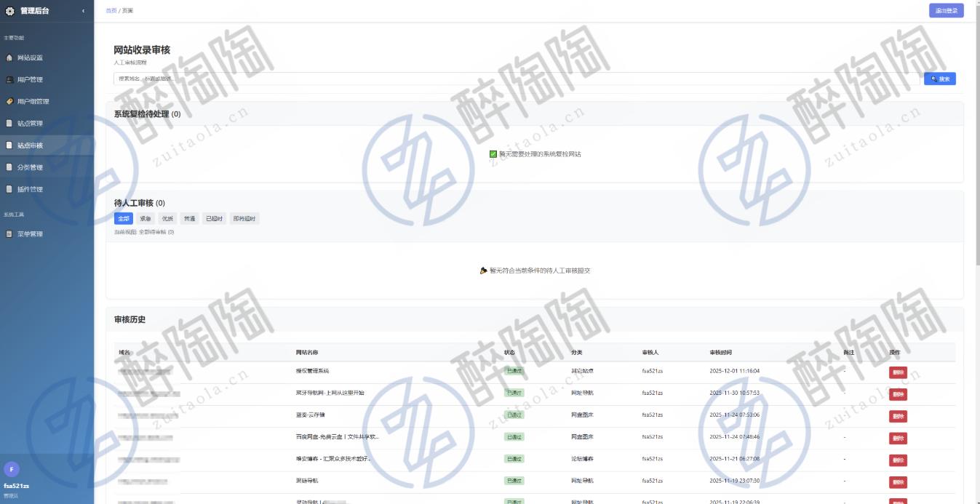Click the user icon for 用户管理
This screenshot has width=980, height=504.
pos(9,79)
